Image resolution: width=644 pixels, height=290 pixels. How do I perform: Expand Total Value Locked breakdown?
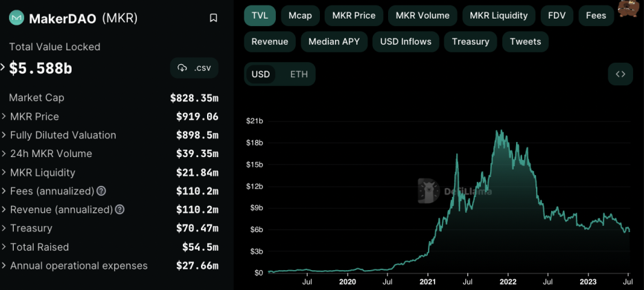(3, 68)
